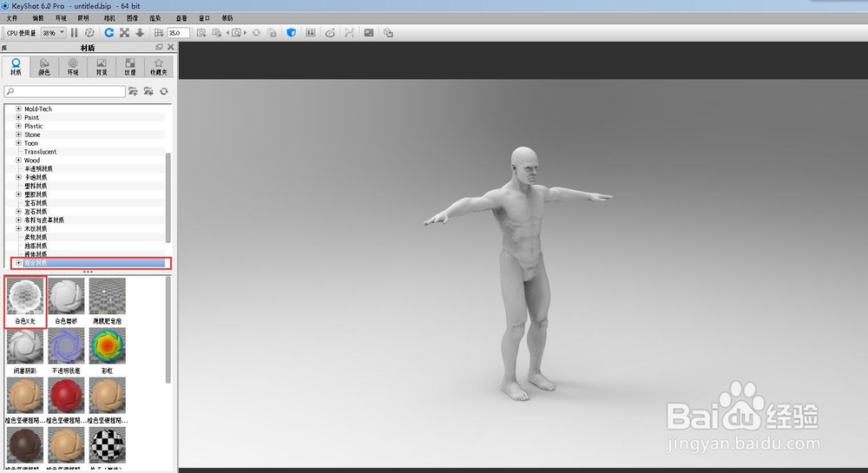Click the add camera icon
This screenshot has width=868, height=473.
click(201, 33)
